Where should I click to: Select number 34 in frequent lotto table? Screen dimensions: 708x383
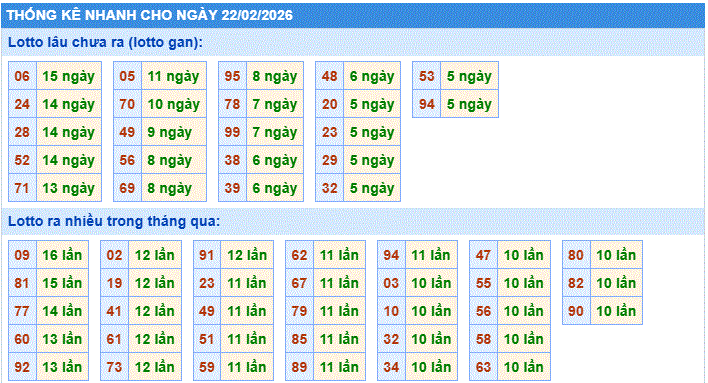click(x=391, y=367)
